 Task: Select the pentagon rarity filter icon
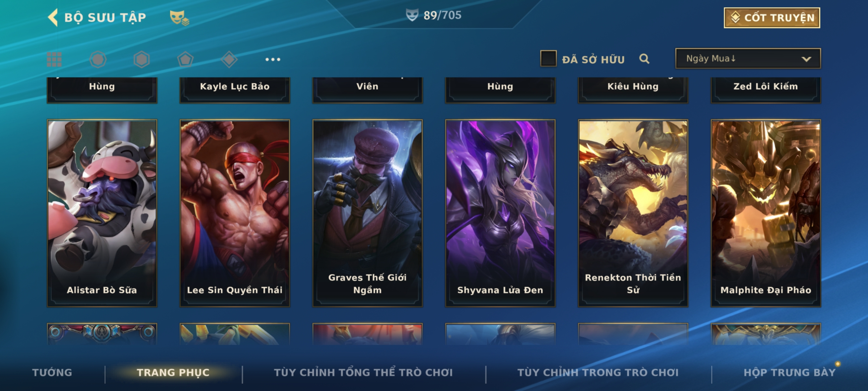[185, 59]
